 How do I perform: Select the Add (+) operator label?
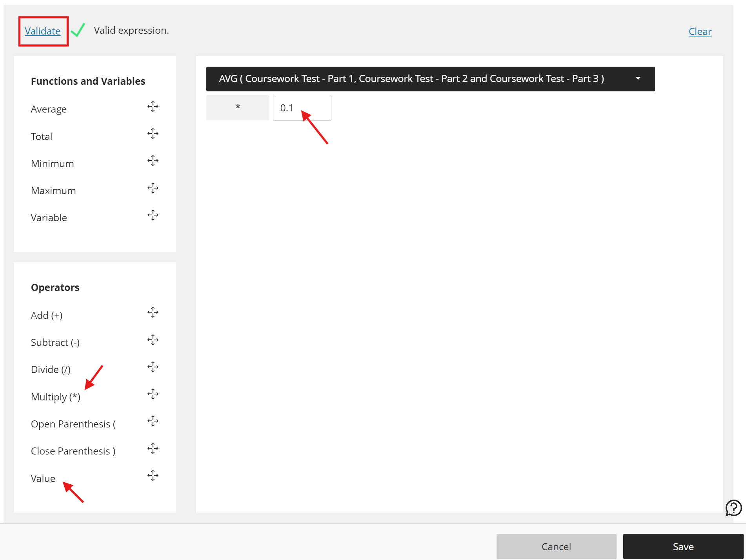(47, 315)
